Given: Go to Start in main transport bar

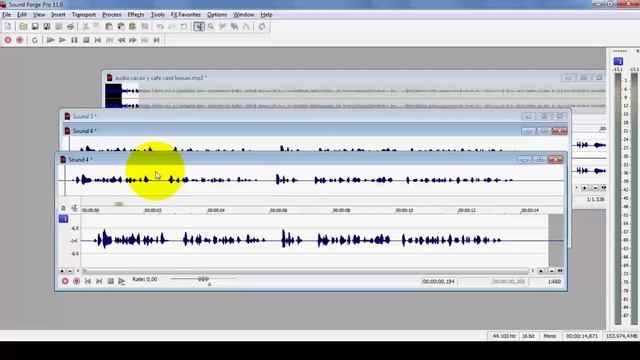Looking at the screenshot, I should [x=98, y=40].
